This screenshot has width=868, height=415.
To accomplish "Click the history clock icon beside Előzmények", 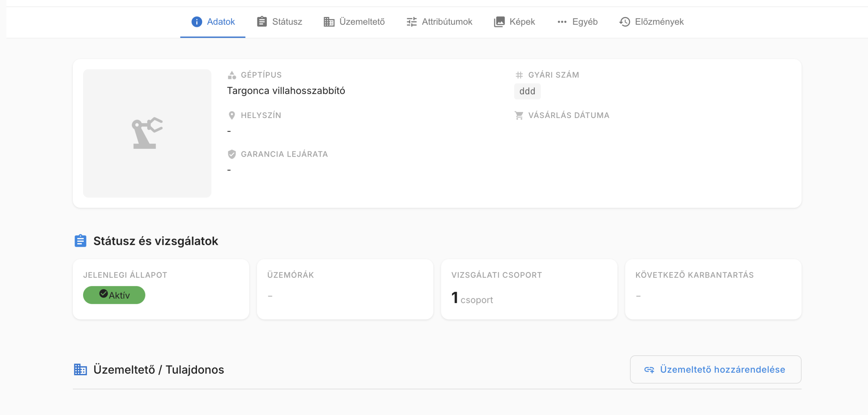I will (x=625, y=22).
